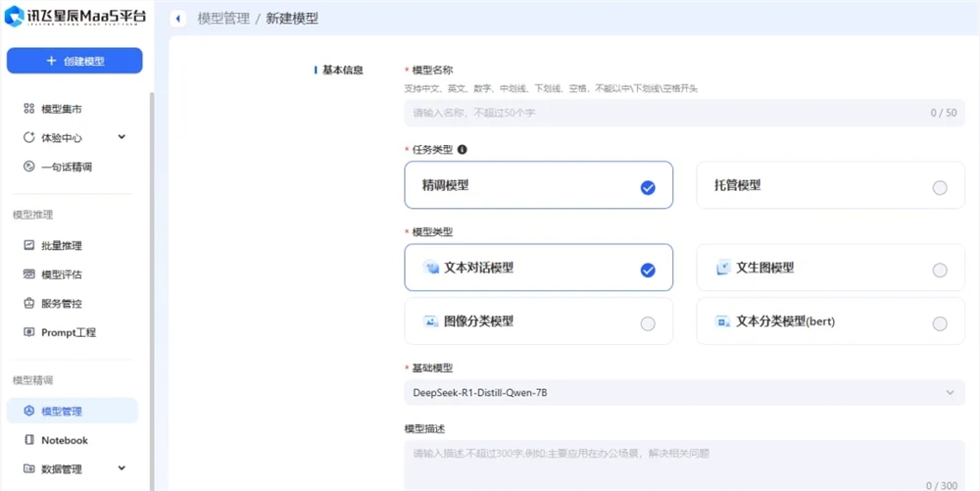Click the info icon next to 任务类型
This screenshot has height=491, width=980.
(462, 150)
